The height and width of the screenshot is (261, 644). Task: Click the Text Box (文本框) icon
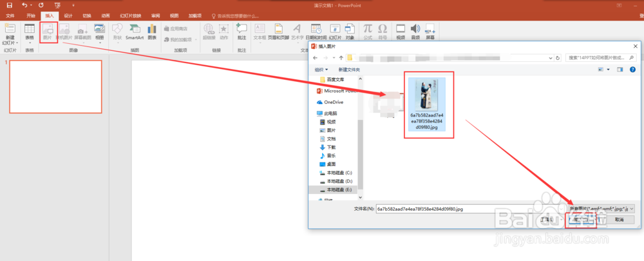click(x=260, y=32)
